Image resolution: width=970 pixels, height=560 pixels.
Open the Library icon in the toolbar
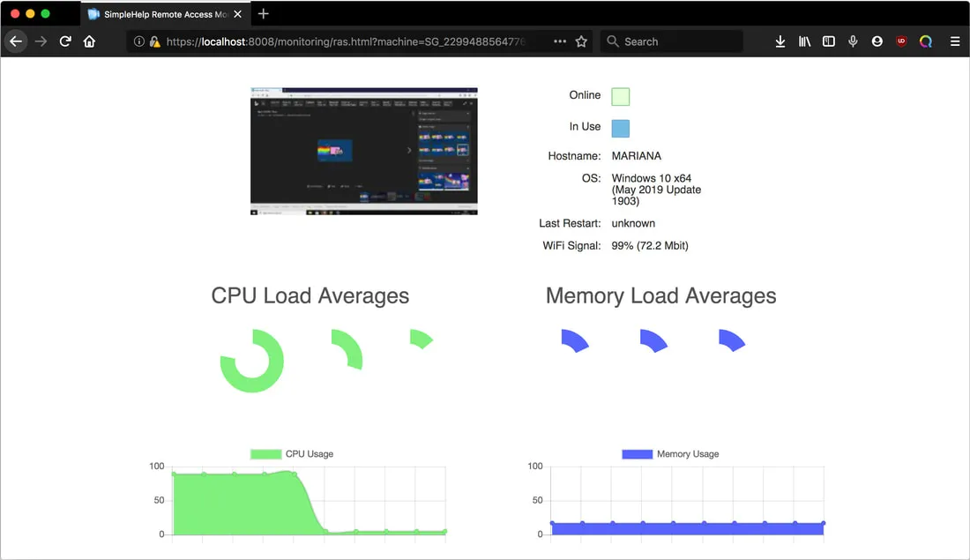click(x=804, y=41)
